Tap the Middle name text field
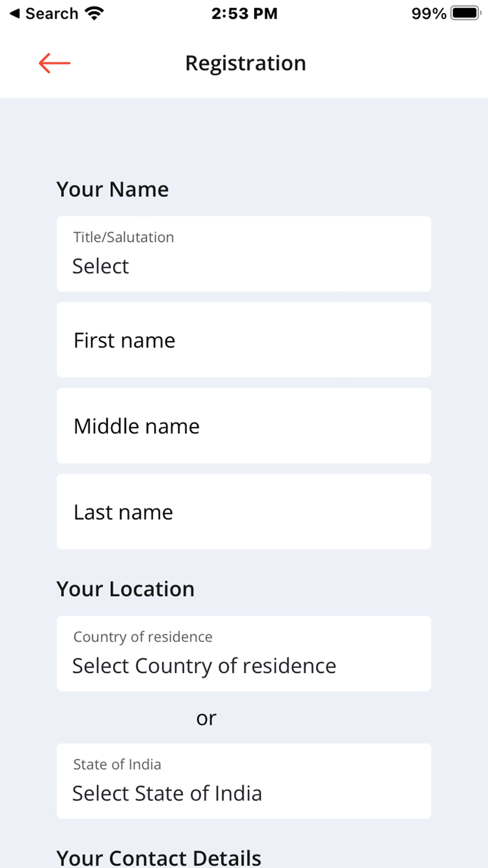488x868 pixels. tap(244, 426)
